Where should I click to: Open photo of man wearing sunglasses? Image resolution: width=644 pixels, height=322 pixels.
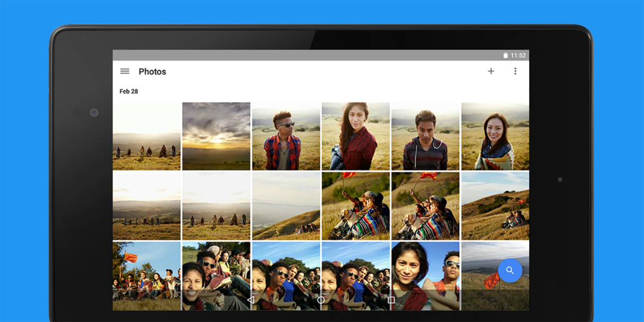286,136
